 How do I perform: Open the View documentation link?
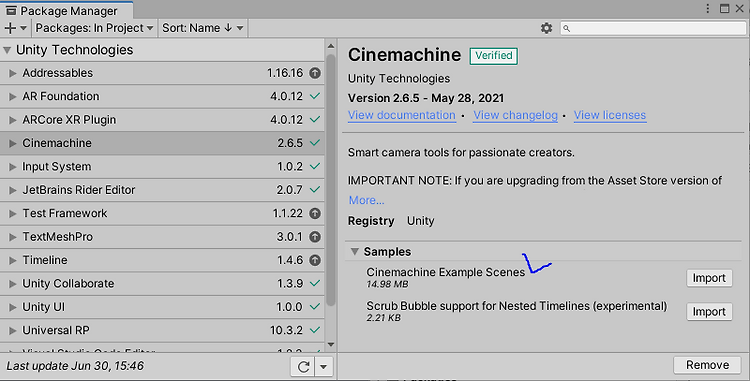click(402, 115)
